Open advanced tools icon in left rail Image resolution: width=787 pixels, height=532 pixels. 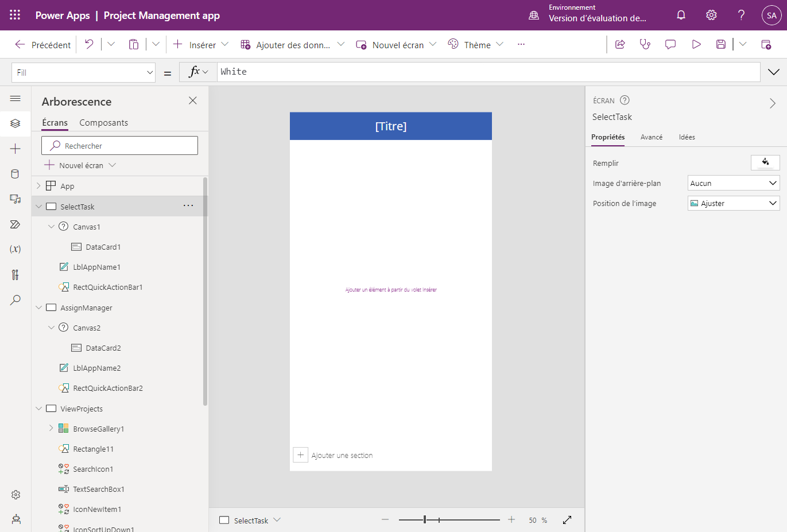click(x=15, y=274)
